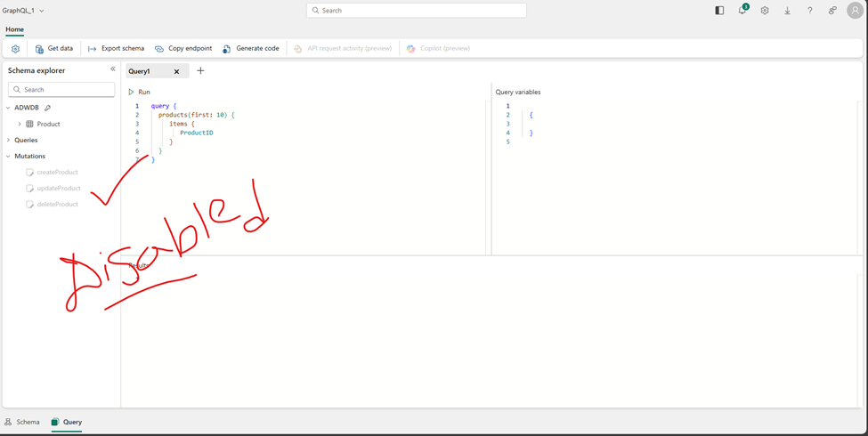Switch to the Schema view tab

point(22,422)
